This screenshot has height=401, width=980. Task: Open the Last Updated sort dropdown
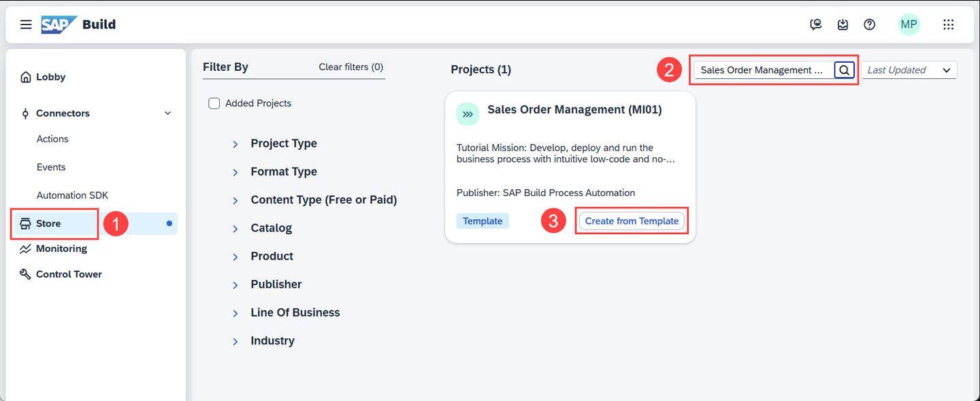coord(909,70)
